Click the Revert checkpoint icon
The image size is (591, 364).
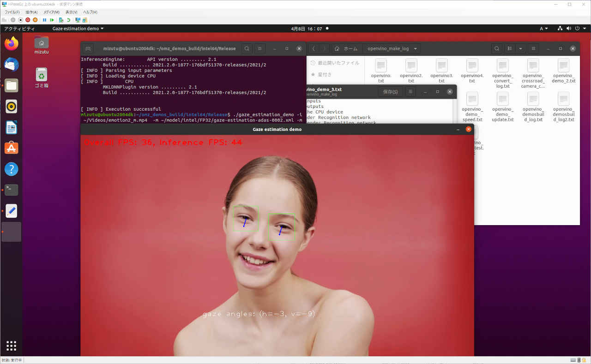point(68,20)
